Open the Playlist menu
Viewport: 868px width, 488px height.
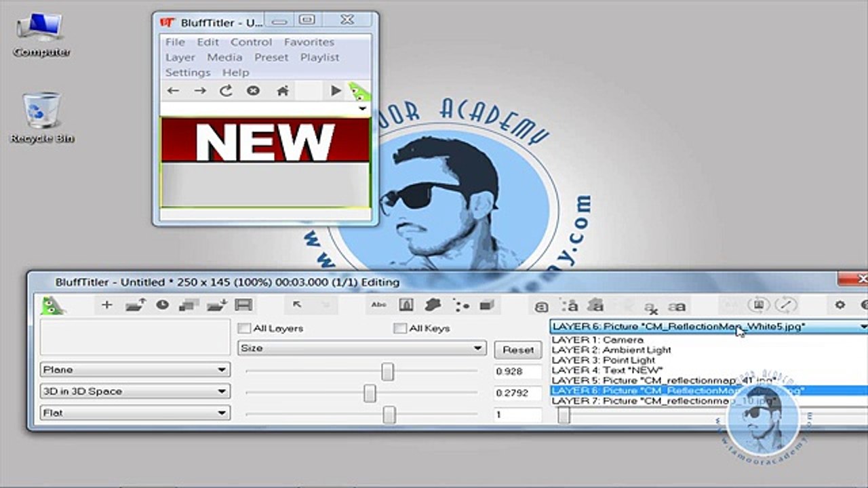click(319, 58)
